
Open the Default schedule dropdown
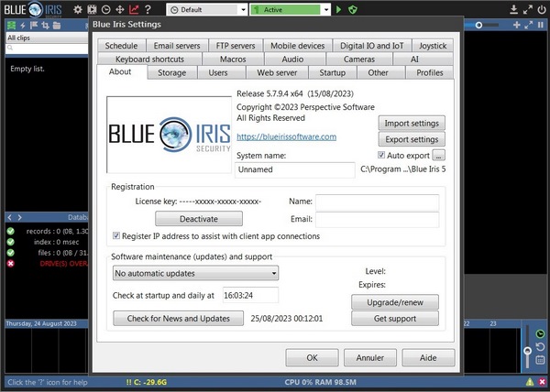207,10
